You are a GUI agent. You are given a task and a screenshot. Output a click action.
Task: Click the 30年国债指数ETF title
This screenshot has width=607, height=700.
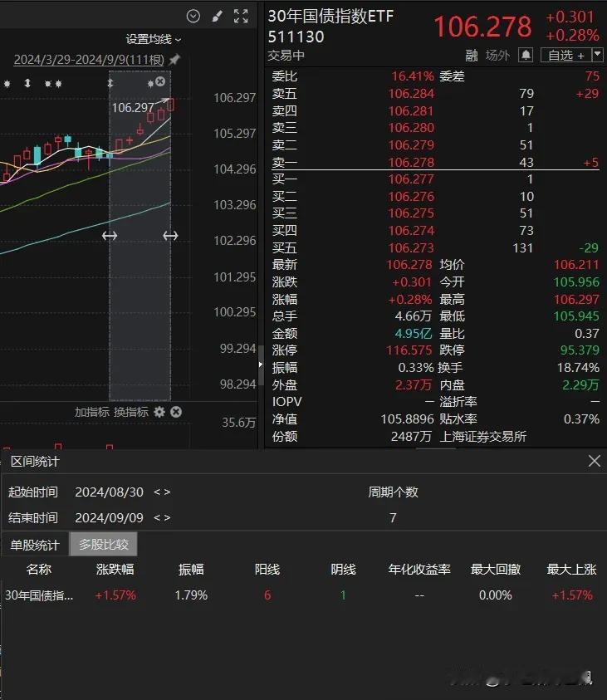330,16
